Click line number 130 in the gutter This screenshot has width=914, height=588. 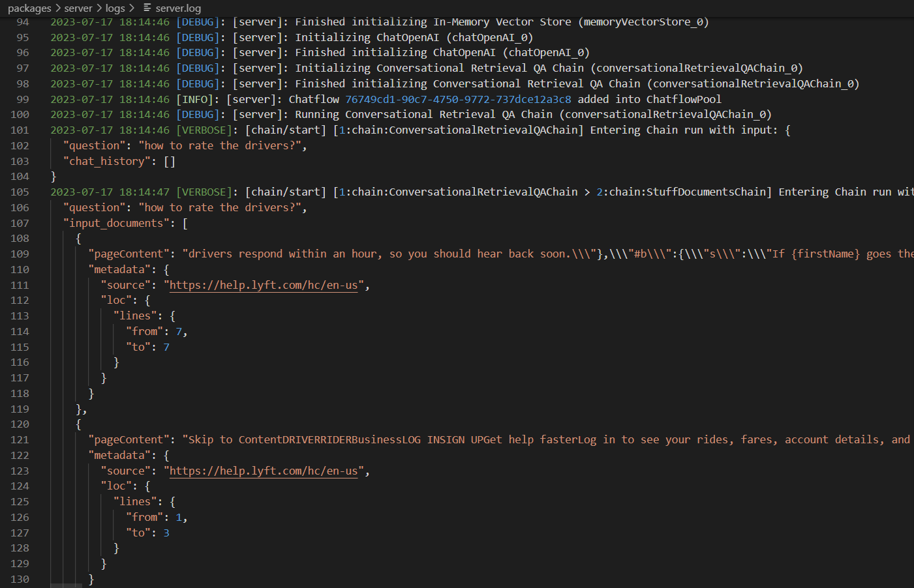20,579
